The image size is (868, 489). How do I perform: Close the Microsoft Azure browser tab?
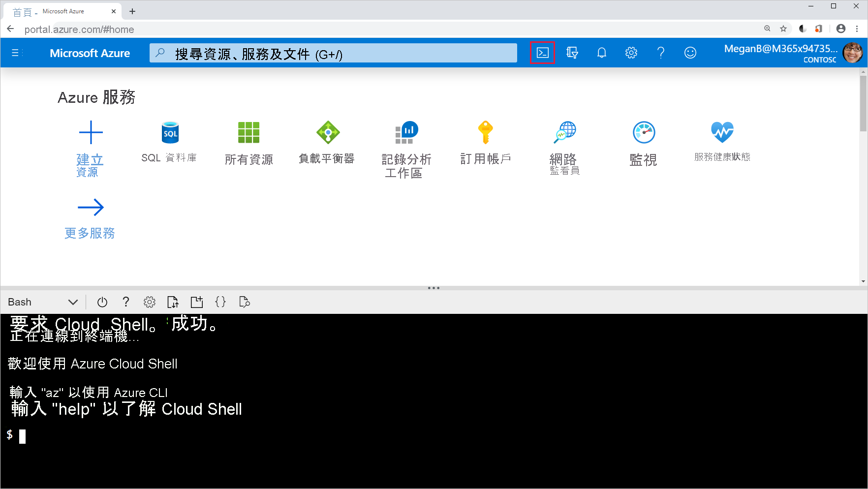tap(114, 11)
